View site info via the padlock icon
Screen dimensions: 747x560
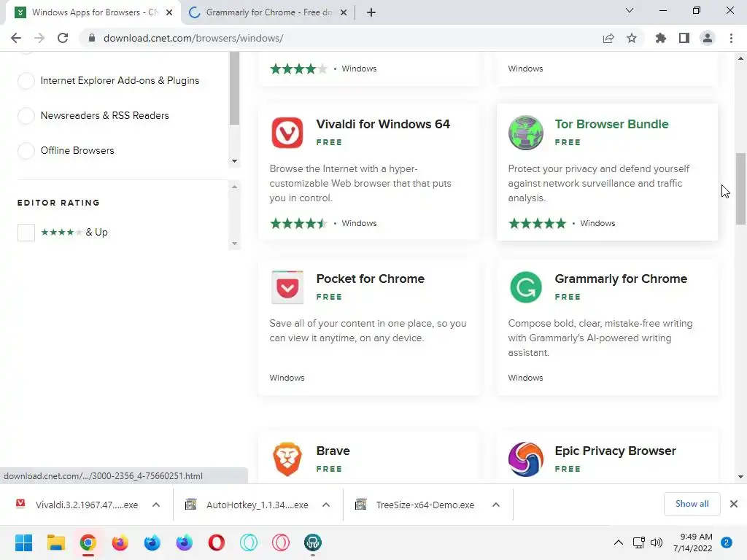[92, 38]
